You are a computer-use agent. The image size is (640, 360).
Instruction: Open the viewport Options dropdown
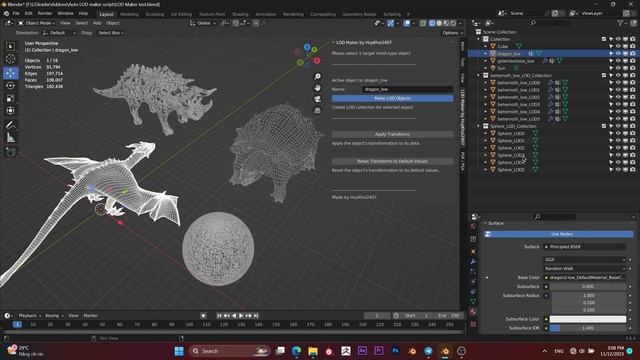452,33
